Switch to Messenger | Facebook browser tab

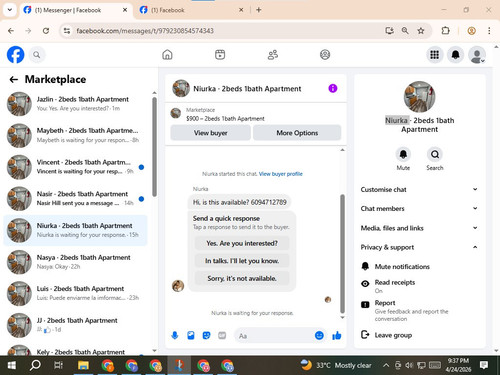[x=75, y=10]
